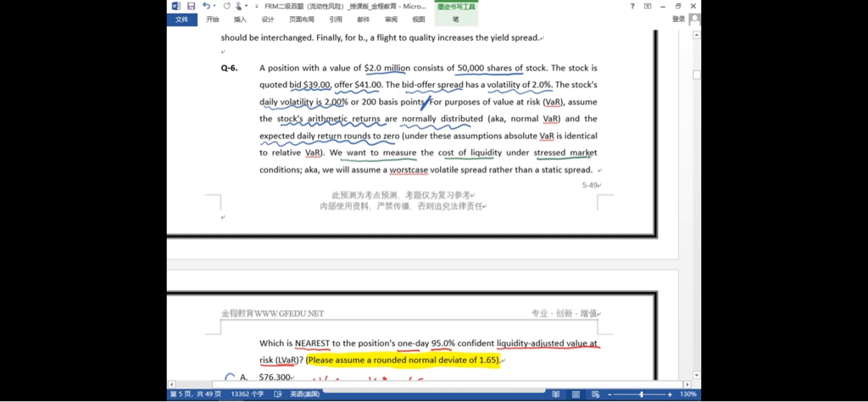Click the word 'worstcase' in the question
Viewport: 868px width, 402px height.
[x=409, y=170]
